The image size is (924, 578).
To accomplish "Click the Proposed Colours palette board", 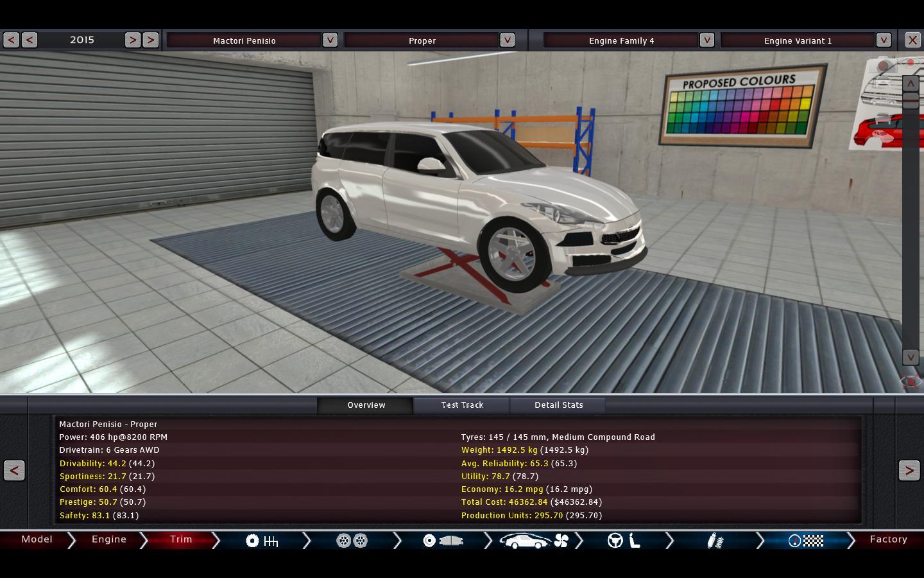I will [x=741, y=105].
